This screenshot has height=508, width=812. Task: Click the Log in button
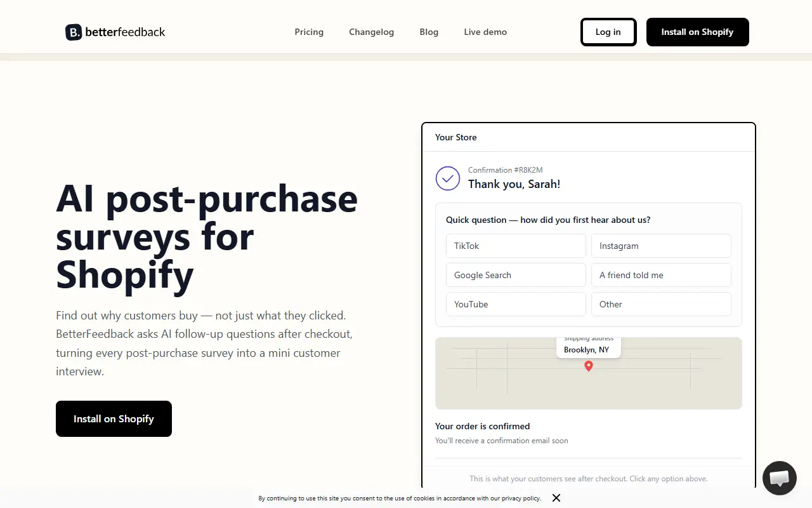pos(608,32)
